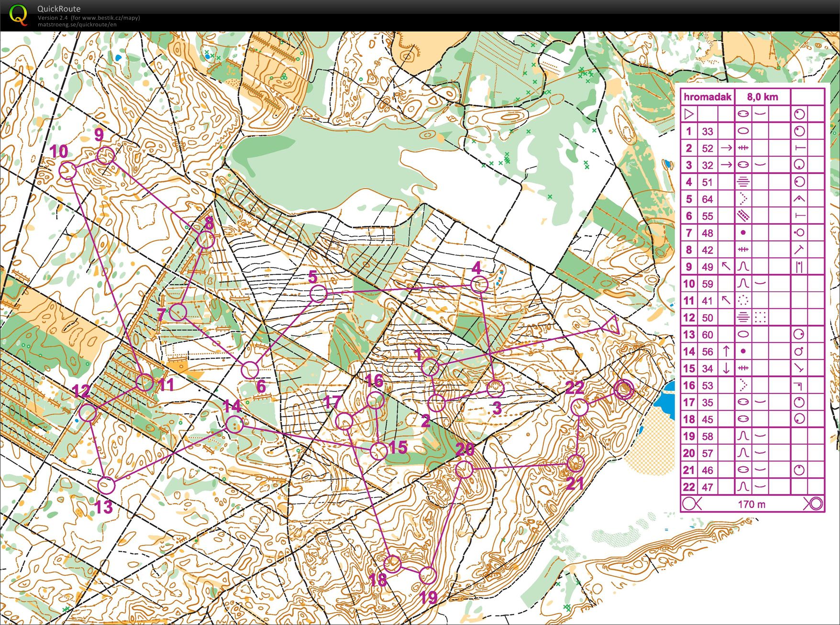
Task: Click the marsh symbol in row 4
Action: 743,182
